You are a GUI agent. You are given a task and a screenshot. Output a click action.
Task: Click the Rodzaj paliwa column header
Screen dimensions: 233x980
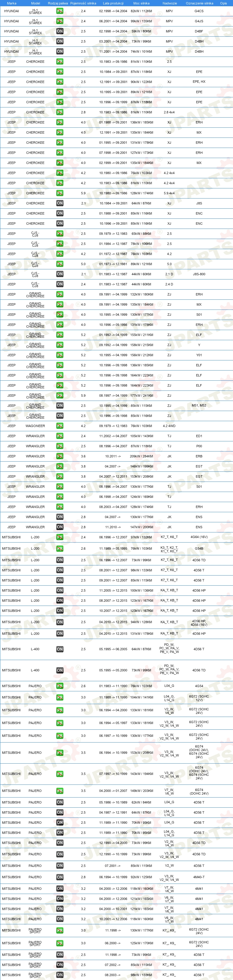(58, 3)
